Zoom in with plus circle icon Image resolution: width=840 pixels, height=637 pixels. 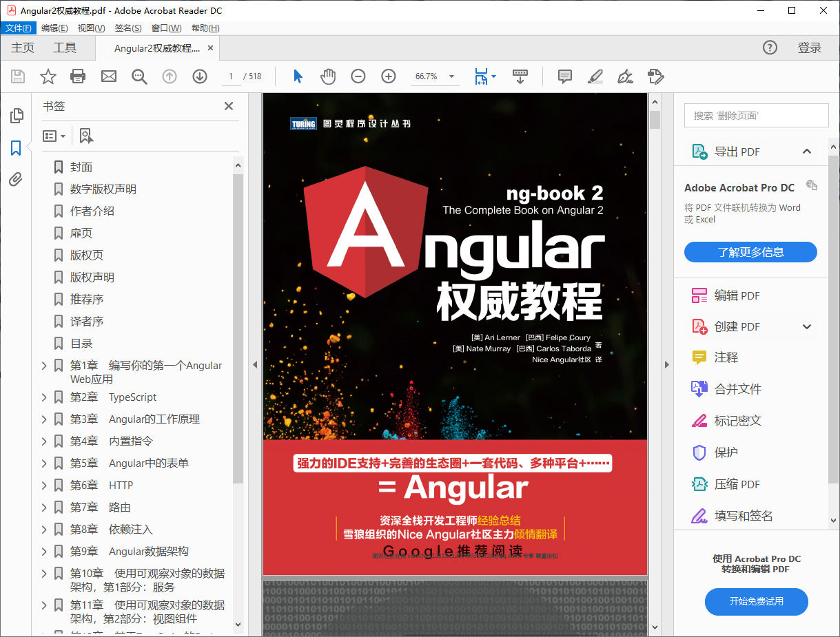(x=389, y=76)
